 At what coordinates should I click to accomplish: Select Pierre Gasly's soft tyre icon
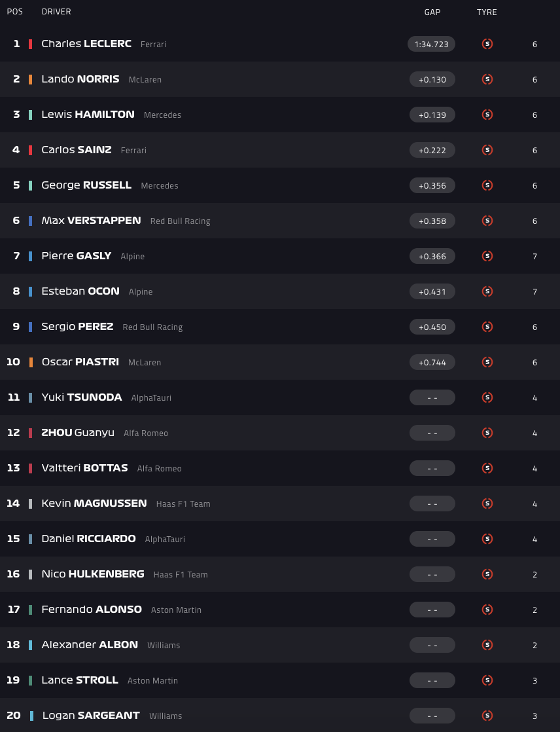coord(487,256)
